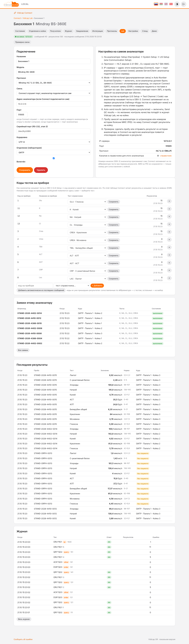Save the CRP · С-реактивный белок mapping
The width and height of the screenshot is (189, 644).
[113, 271]
